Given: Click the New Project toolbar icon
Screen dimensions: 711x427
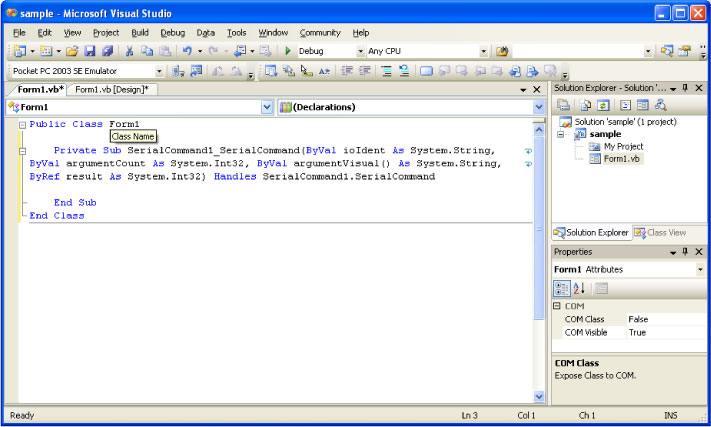Looking at the screenshot, I should tap(20, 51).
